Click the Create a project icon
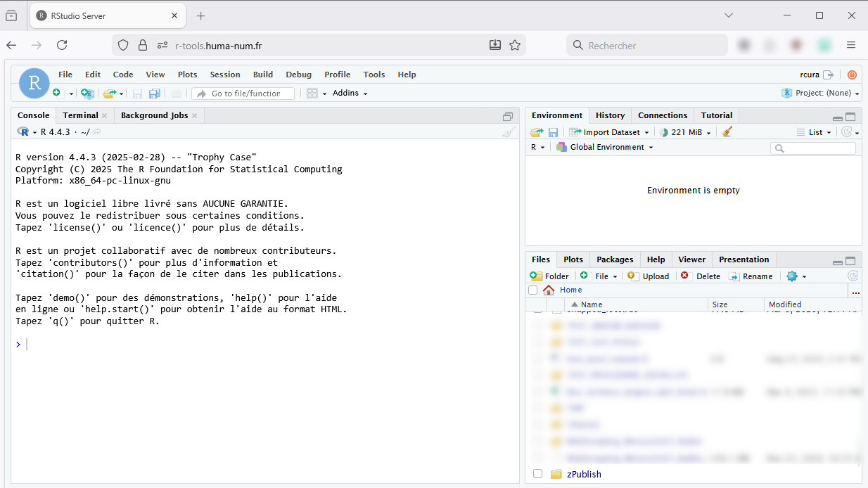This screenshot has height=488, width=868. [87, 94]
